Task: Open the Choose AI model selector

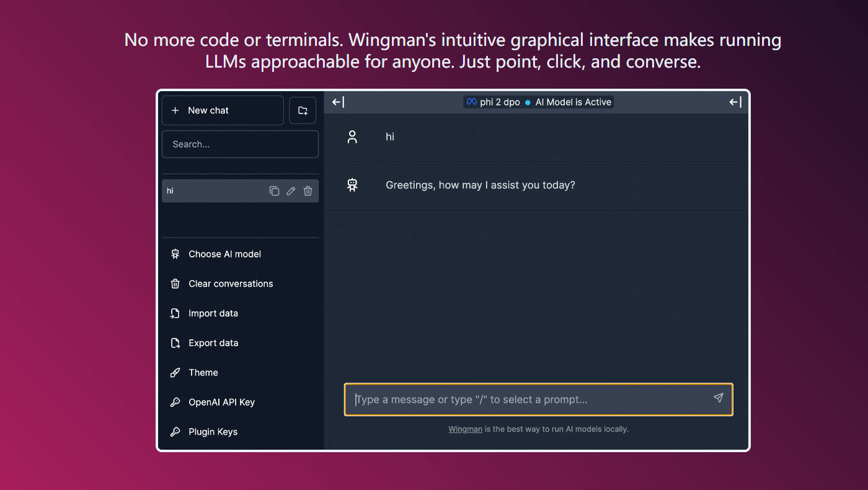Action: coord(223,254)
